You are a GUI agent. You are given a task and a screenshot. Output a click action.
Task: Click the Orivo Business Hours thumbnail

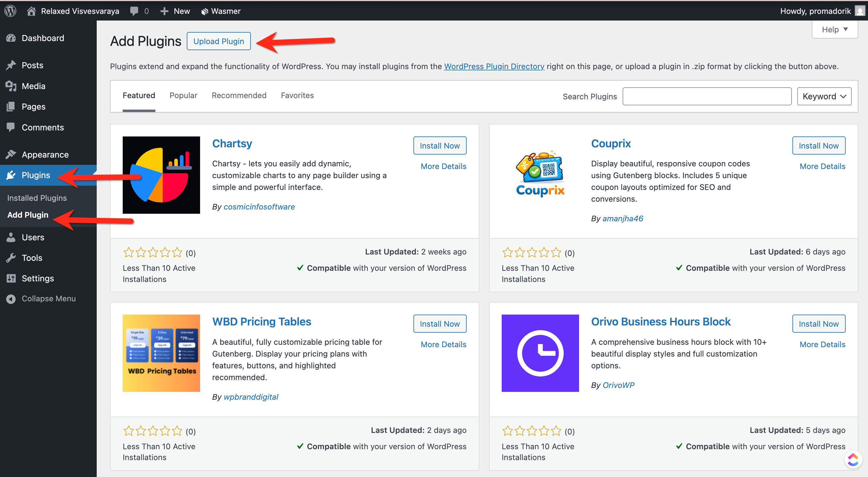click(x=540, y=353)
